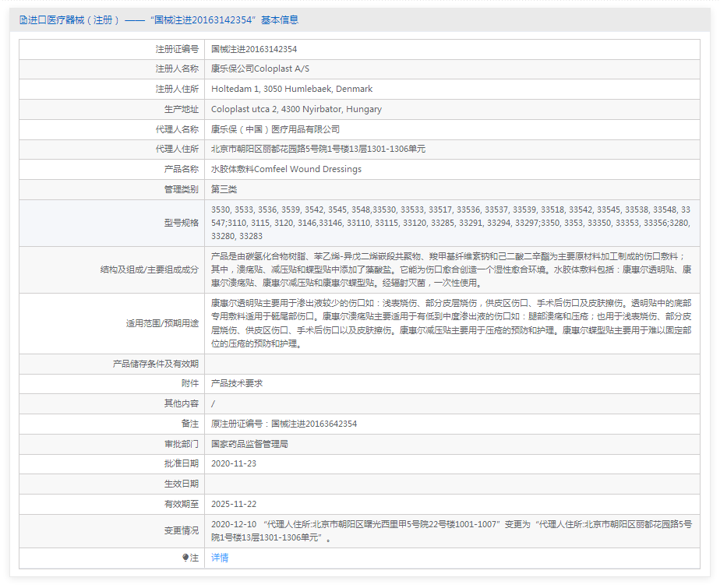Click the model list starting with 3530, 3533
Viewport: 720px width, 588px height.
[451, 223]
